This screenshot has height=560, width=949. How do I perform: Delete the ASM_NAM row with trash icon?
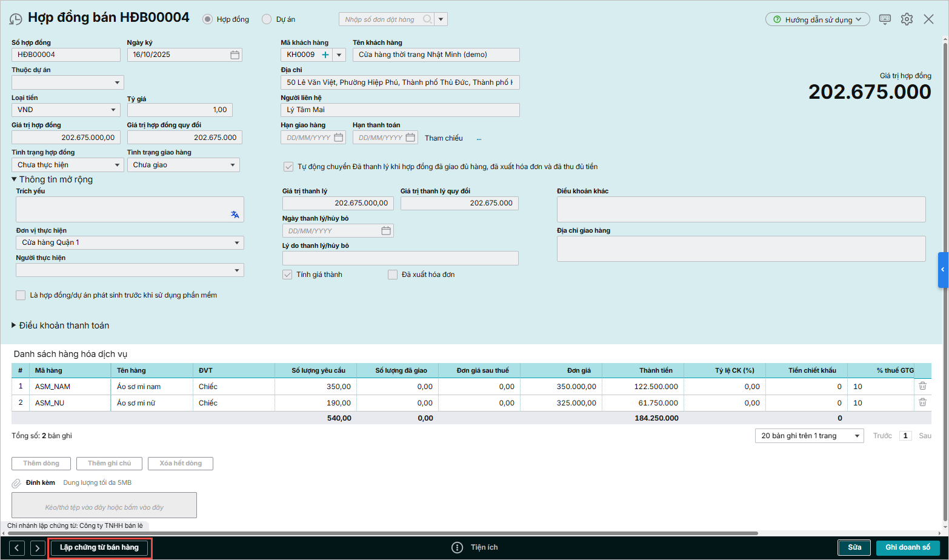pyautogui.click(x=922, y=386)
